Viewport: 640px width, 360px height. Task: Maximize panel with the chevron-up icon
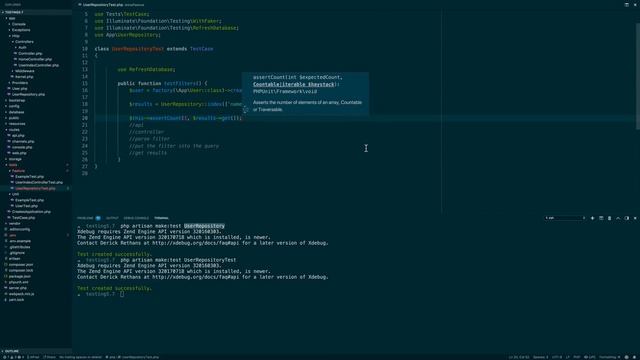point(618,218)
